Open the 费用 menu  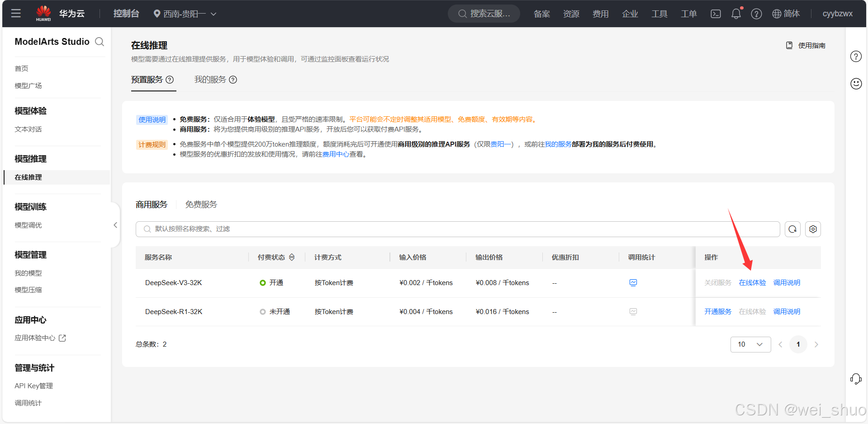[x=601, y=14]
